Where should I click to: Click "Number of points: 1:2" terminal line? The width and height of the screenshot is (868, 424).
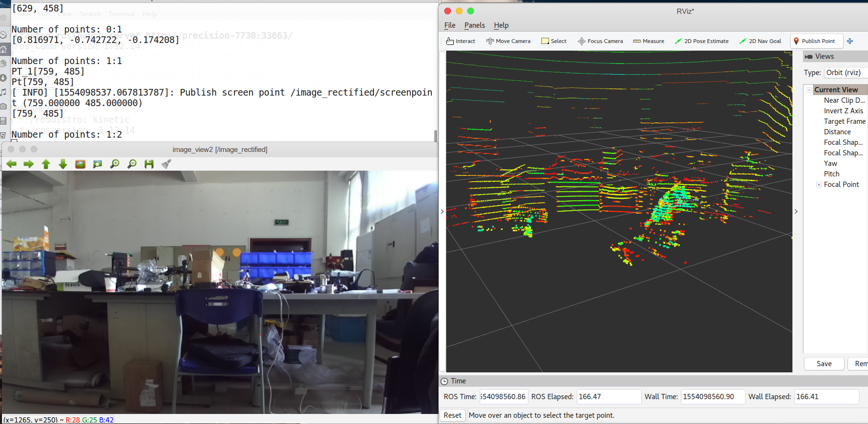pos(66,134)
